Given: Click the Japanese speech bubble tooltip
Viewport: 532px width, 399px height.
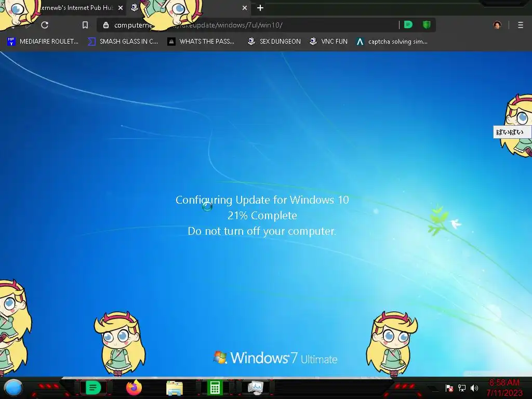Looking at the screenshot, I should click(512, 132).
